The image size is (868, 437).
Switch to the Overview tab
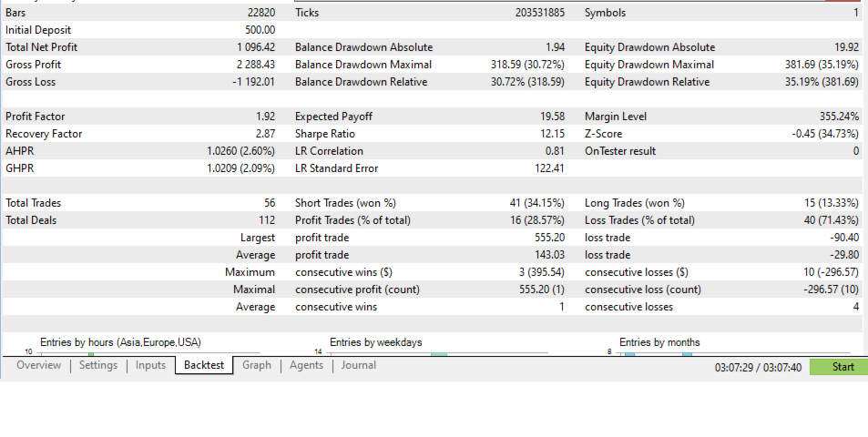pyautogui.click(x=38, y=366)
